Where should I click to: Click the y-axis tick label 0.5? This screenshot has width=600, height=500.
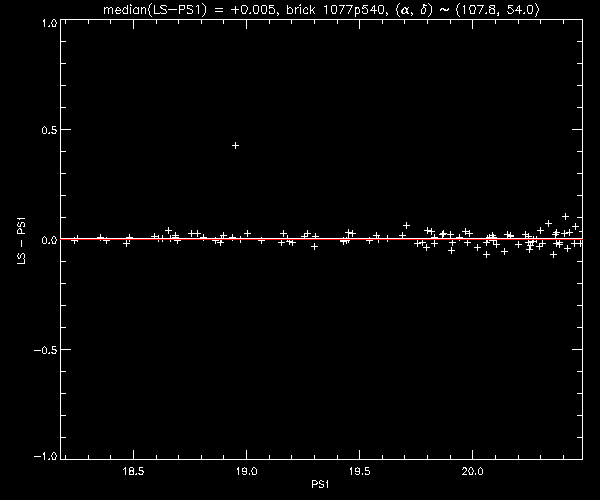pyautogui.click(x=49, y=130)
